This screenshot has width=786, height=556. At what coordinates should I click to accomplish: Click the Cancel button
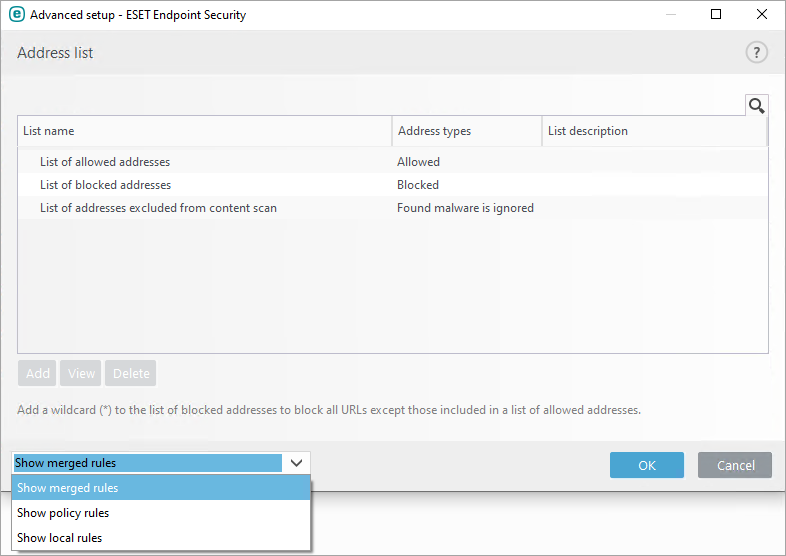tap(735, 465)
